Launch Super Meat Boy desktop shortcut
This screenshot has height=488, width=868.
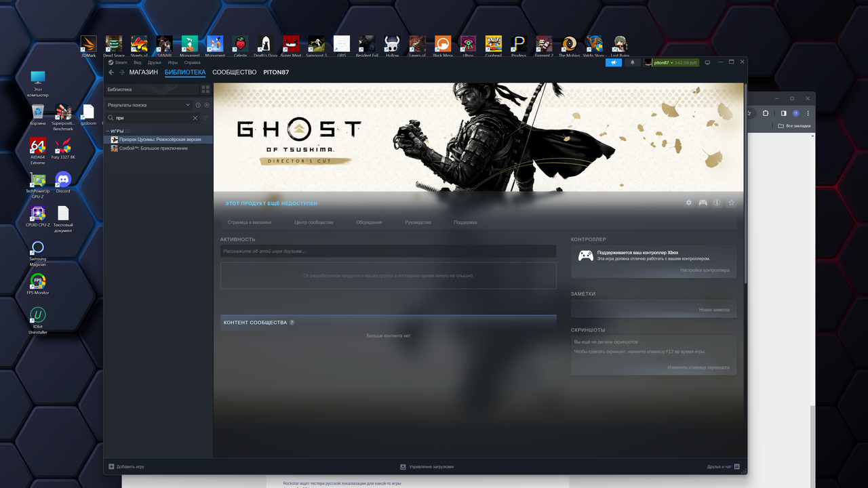click(x=291, y=46)
